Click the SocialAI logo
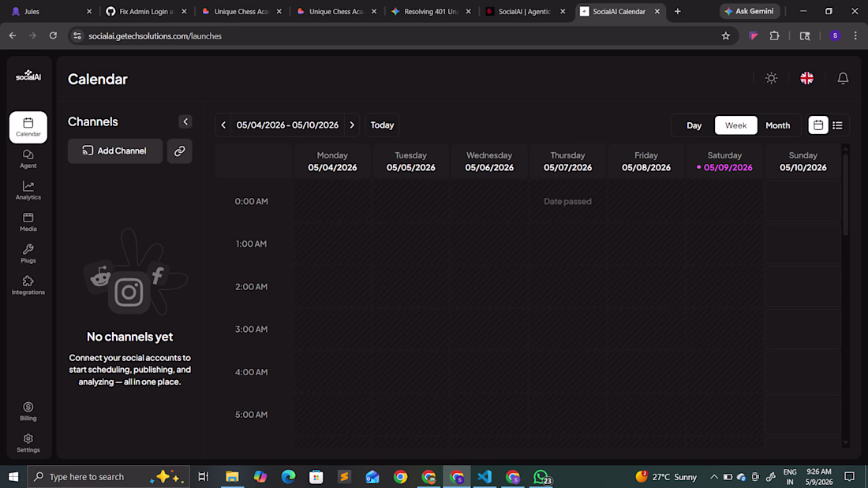 click(28, 76)
